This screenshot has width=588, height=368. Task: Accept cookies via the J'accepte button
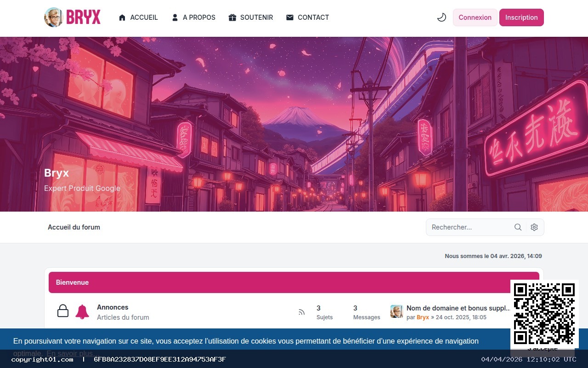(543, 349)
